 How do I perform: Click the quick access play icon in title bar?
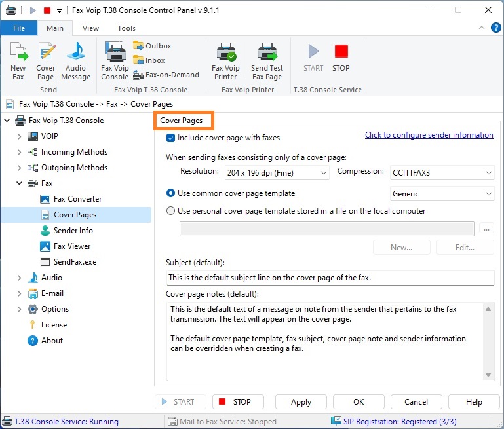click(33, 10)
